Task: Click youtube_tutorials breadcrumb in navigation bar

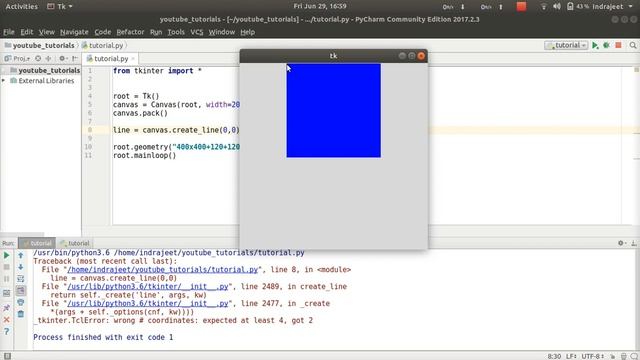Action: pos(40,45)
